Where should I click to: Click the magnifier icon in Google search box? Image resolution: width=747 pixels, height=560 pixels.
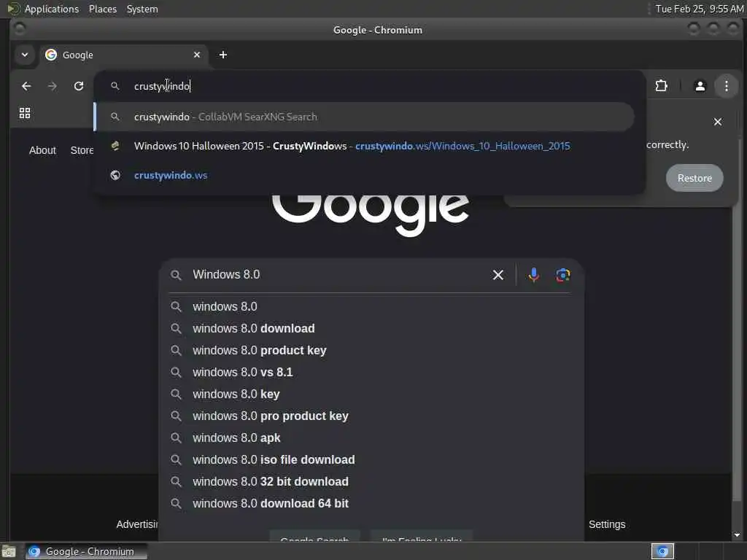click(177, 275)
